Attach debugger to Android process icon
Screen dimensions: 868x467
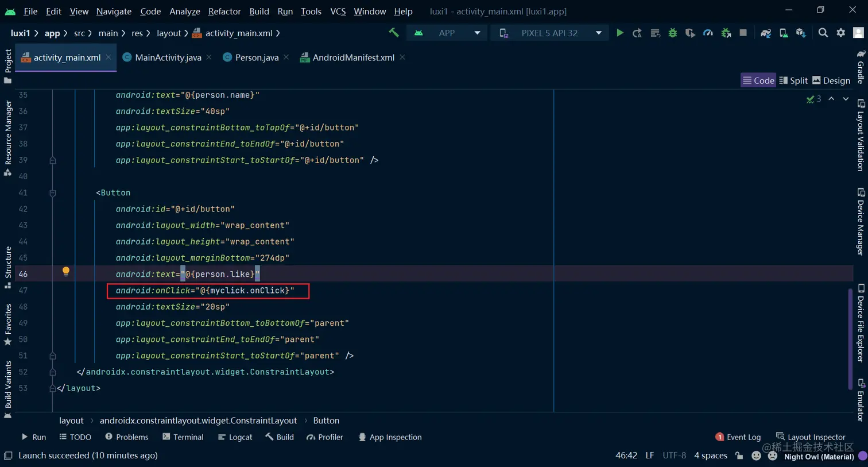726,33
